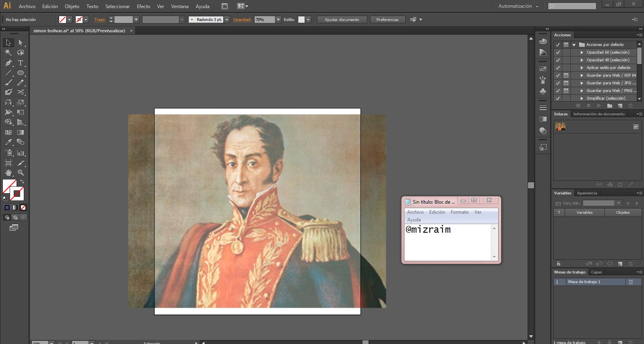Select the Line Segment tool

click(x=8, y=73)
